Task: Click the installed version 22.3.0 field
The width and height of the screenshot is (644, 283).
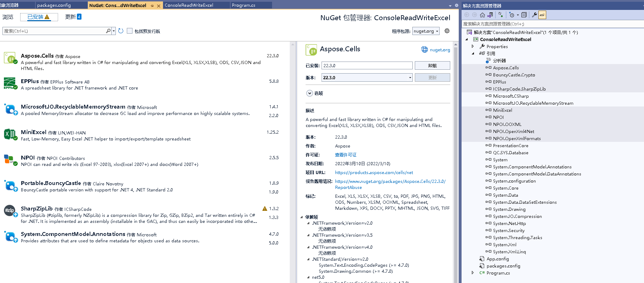Action: click(x=367, y=65)
